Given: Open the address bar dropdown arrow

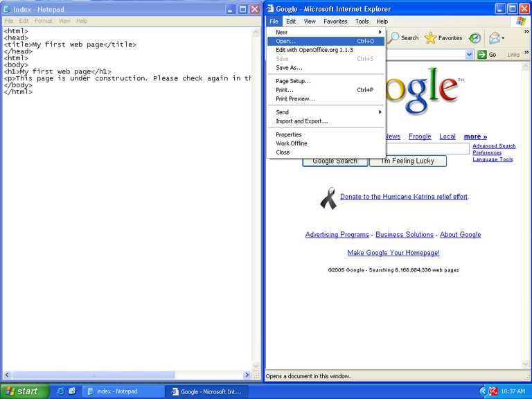Looking at the screenshot, I should (469, 54).
